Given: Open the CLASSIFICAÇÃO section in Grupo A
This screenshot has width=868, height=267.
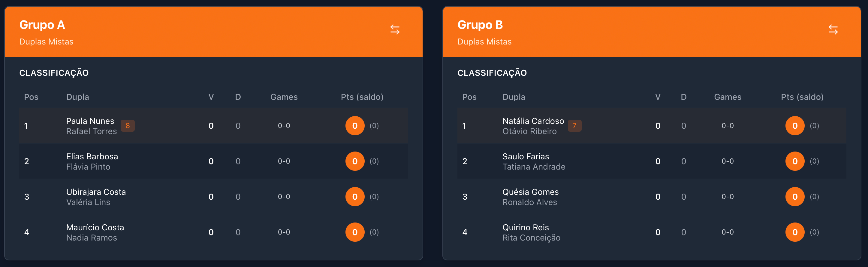Looking at the screenshot, I should tap(54, 72).
